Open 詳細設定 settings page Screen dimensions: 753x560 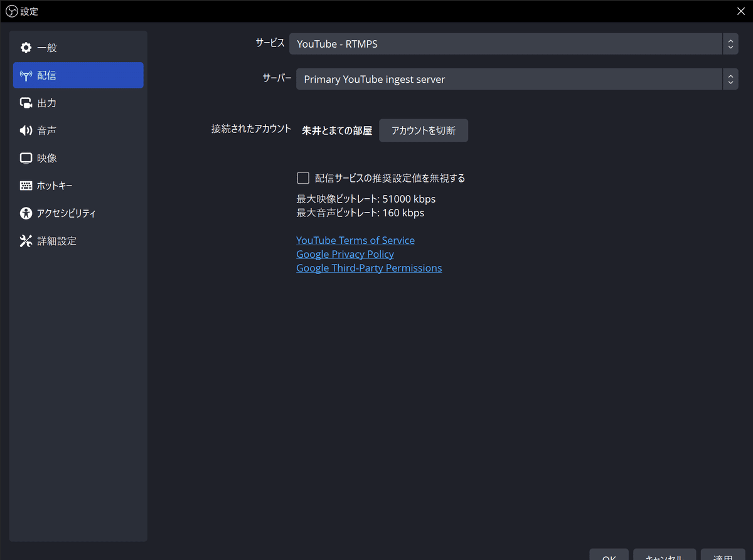tap(78, 241)
